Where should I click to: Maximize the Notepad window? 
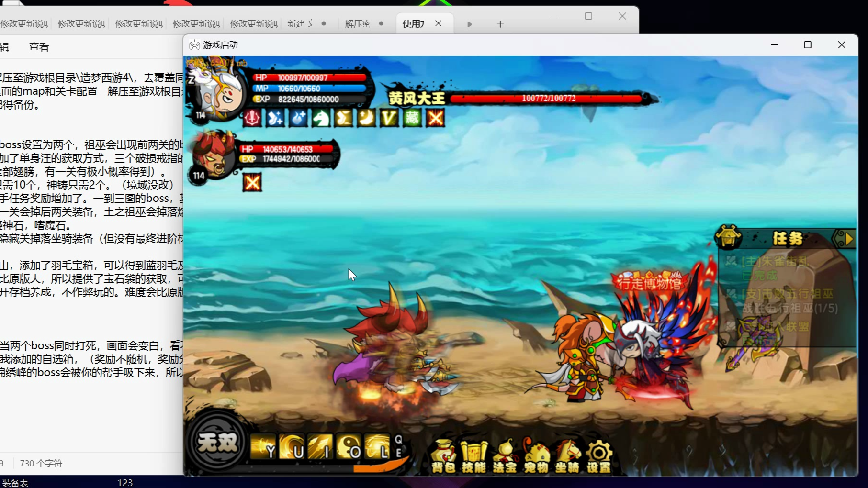588,16
